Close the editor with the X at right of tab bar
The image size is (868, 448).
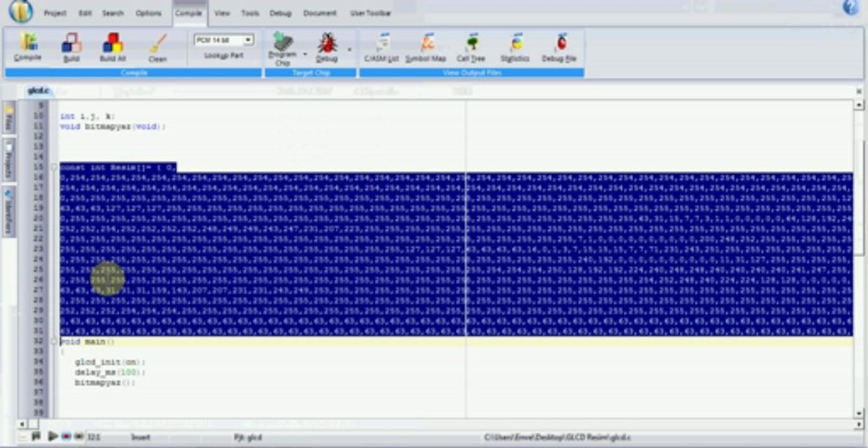point(859,91)
